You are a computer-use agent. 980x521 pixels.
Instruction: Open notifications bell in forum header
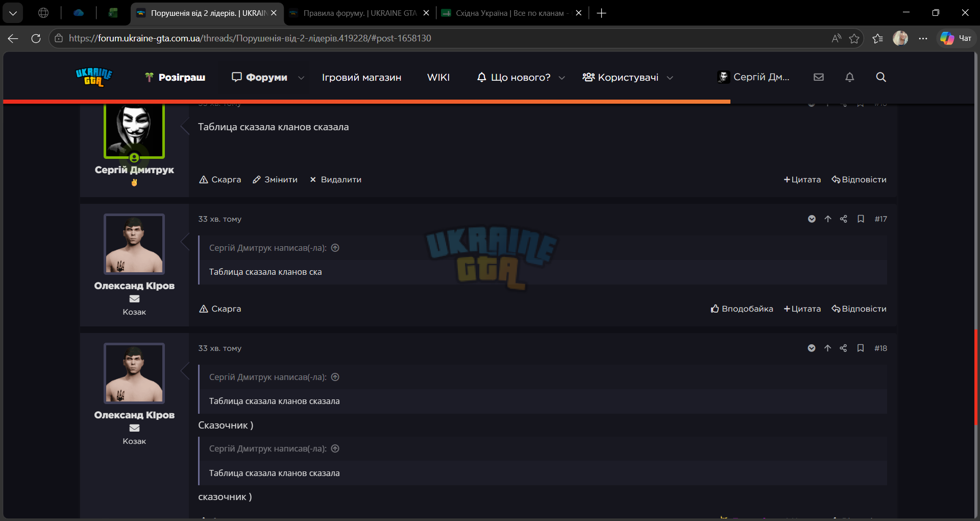(x=849, y=77)
